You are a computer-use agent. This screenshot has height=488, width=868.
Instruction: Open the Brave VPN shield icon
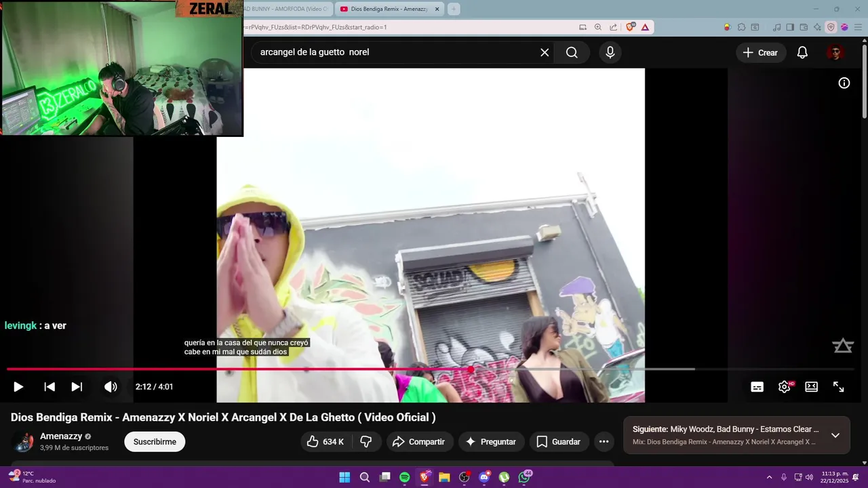click(x=831, y=27)
